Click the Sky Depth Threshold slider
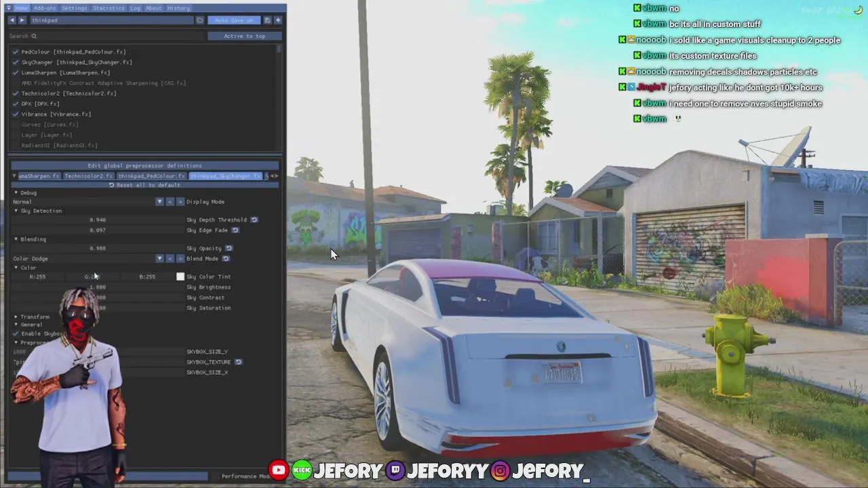Screen dimensions: 868x488 pos(98,220)
